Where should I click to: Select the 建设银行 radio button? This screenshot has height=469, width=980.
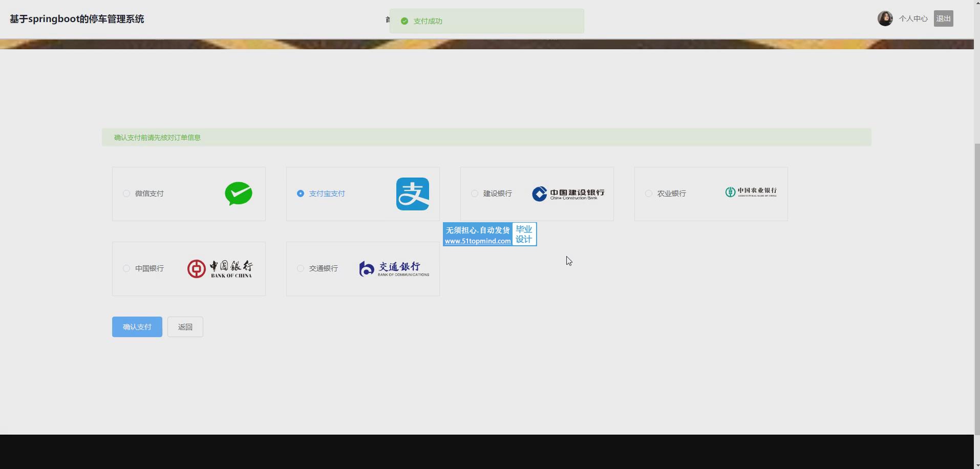pyautogui.click(x=475, y=194)
